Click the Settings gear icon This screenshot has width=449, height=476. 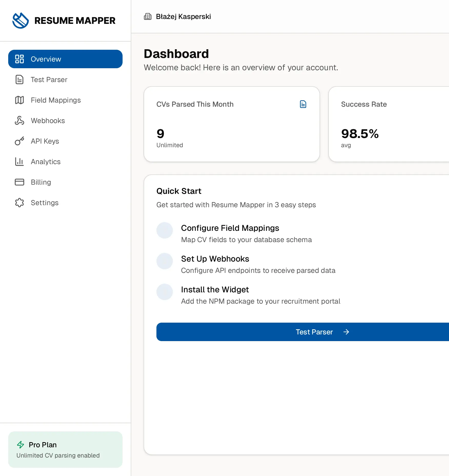click(x=19, y=203)
